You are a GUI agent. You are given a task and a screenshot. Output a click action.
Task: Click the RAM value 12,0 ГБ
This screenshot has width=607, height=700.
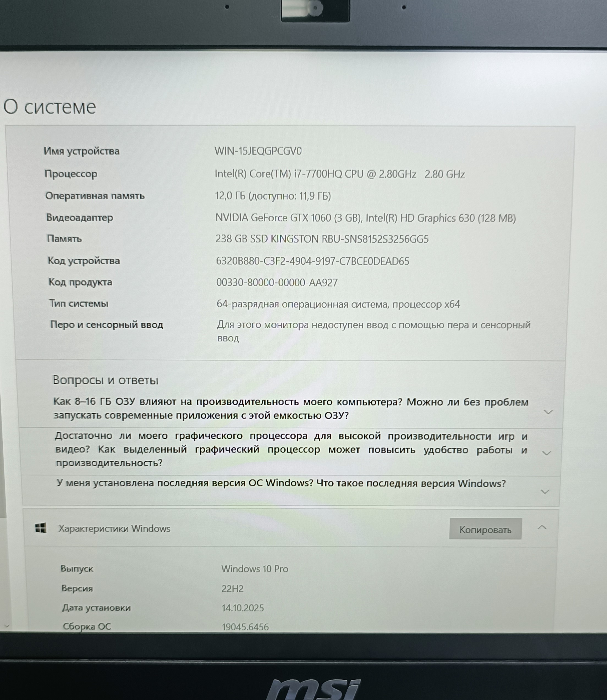(x=273, y=196)
